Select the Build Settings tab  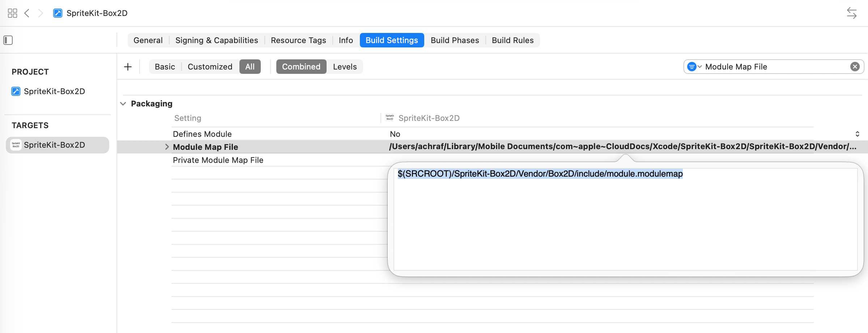(x=392, y=40)
